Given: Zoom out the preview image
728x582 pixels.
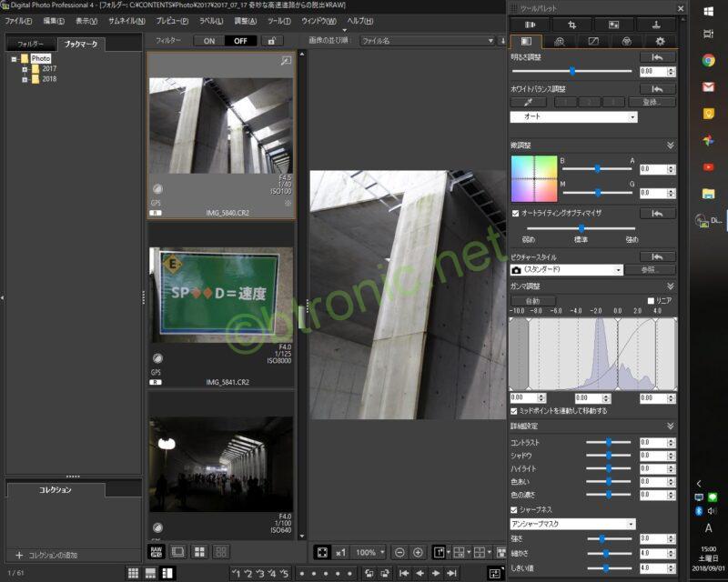Looking at the screenshot, I should pyautogui.click(x=399, y=552).
